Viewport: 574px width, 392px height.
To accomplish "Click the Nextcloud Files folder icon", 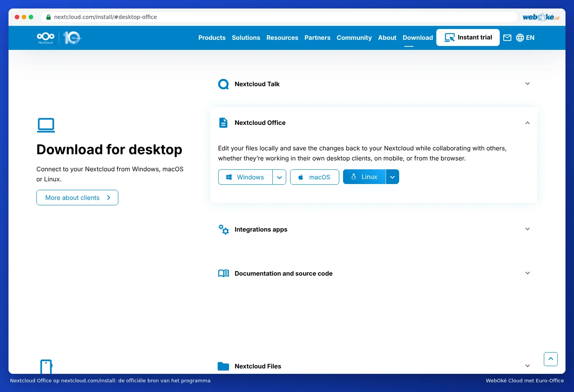I will point(224,366).
